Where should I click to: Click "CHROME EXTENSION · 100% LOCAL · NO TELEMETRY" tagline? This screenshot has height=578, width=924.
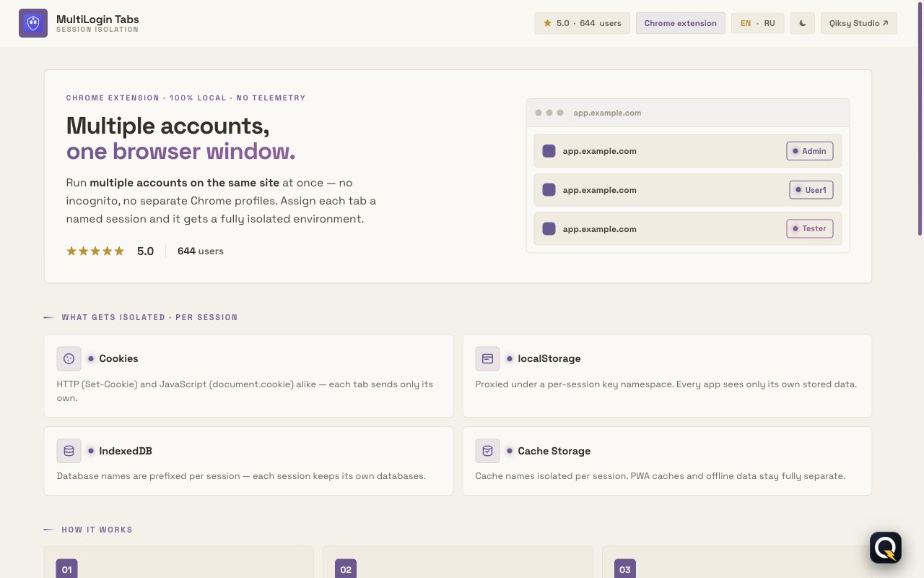[x=186, y=98]
